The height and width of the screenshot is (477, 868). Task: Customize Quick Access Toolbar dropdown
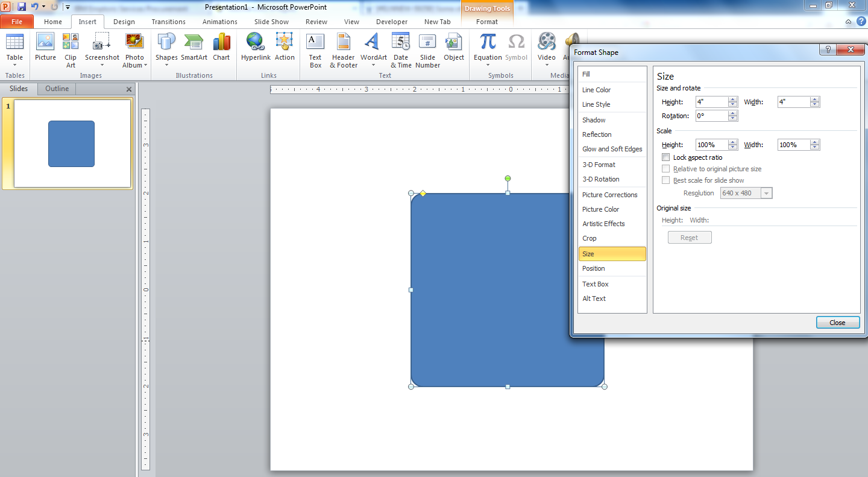pos(68,7)
